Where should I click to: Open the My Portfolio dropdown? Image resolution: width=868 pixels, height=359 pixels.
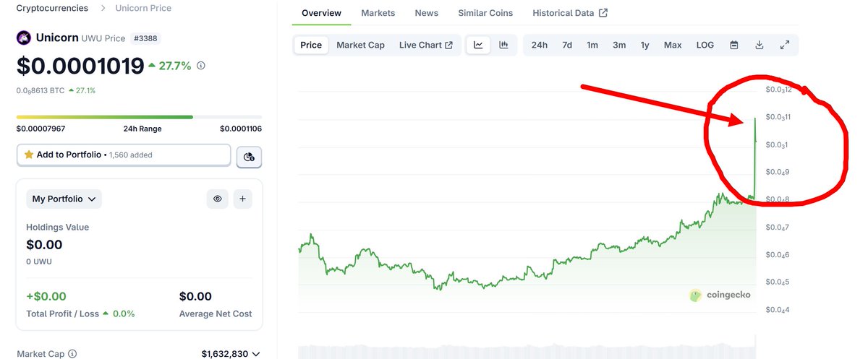pyautogui.click(x=64, y=199)
